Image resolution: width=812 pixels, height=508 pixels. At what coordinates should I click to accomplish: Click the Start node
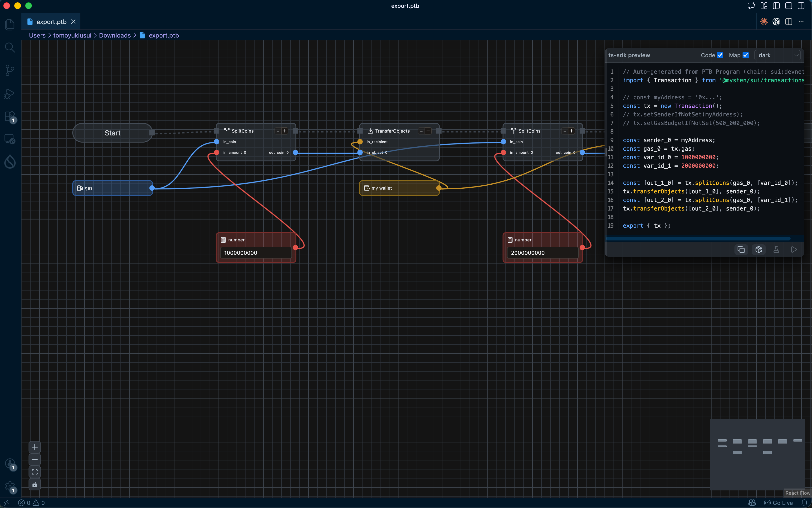click(112, 133)
